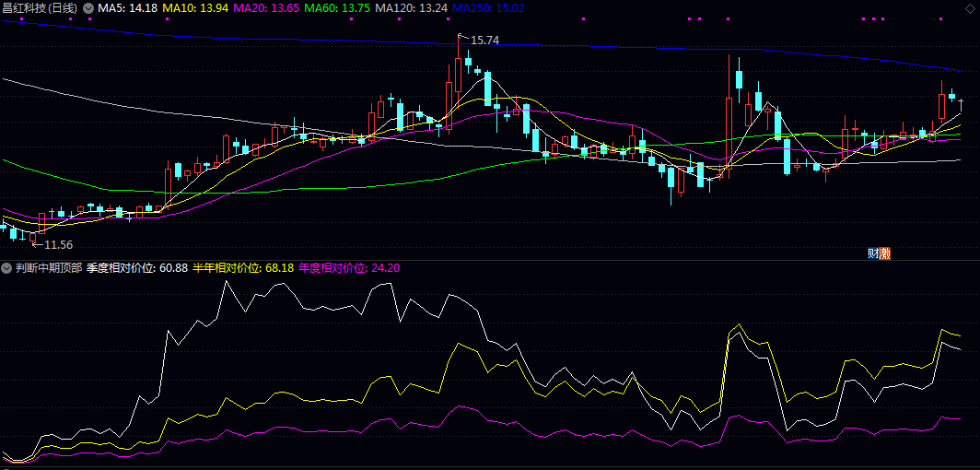Screen dimensions: 980x470
Task: Click the 季度相对价位: 60.88 label
Action: (x=137, y=269)
